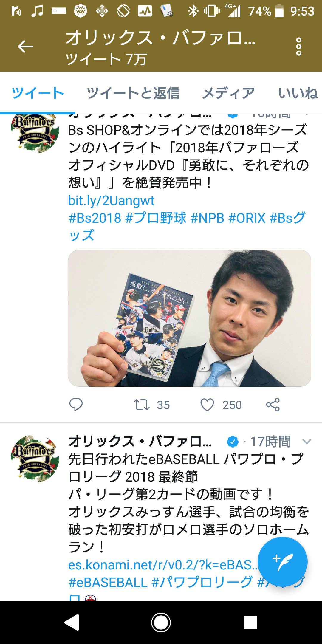The width and height of the screenshot is (322, 644).
Task: Compose a new tweet with floating button
Action: pyautogui.click(x=282, y=562)
